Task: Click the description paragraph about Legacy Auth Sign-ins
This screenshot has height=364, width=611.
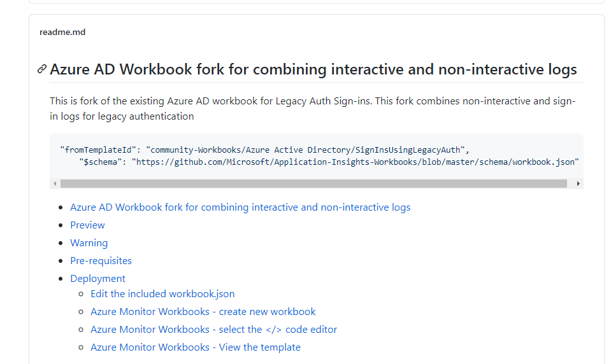Action: [x=312, y=109]
